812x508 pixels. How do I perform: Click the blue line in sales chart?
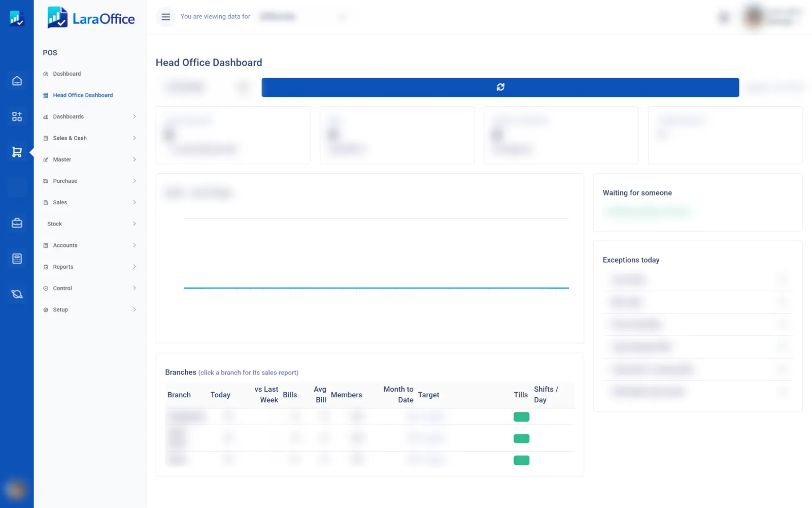click(x=376, y=288)
